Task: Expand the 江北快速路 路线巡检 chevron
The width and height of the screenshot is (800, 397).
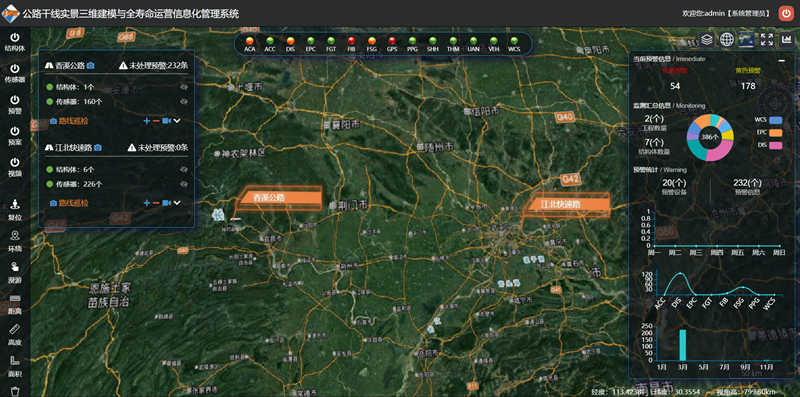Action: pos(177,203)
